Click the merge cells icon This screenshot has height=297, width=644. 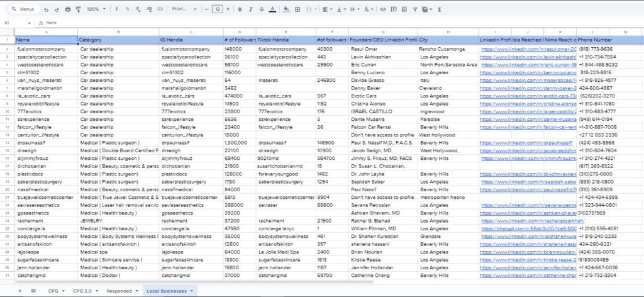point(308,9)
